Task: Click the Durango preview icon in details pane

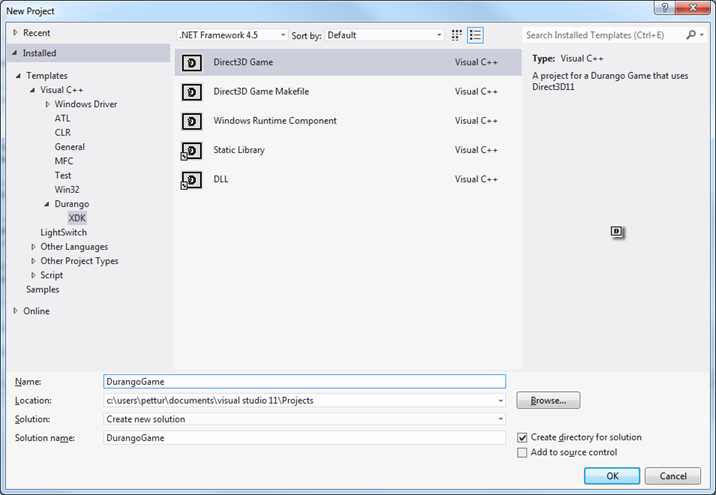Action: 617,232
